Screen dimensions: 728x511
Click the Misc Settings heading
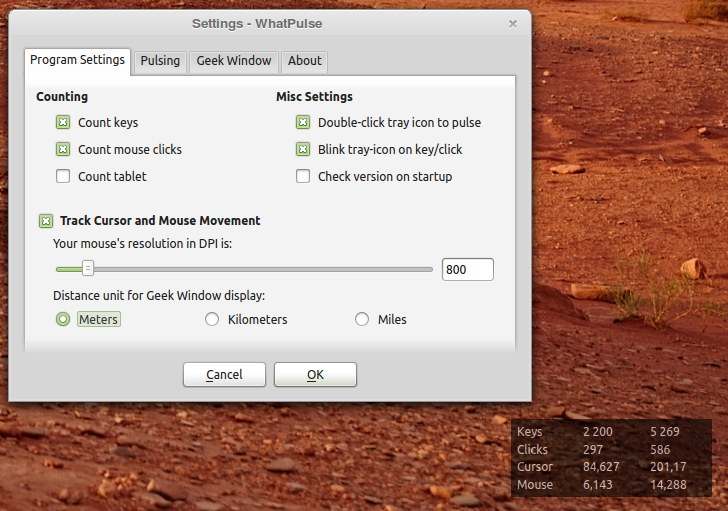pyautogui.click(x=314, y=97)
